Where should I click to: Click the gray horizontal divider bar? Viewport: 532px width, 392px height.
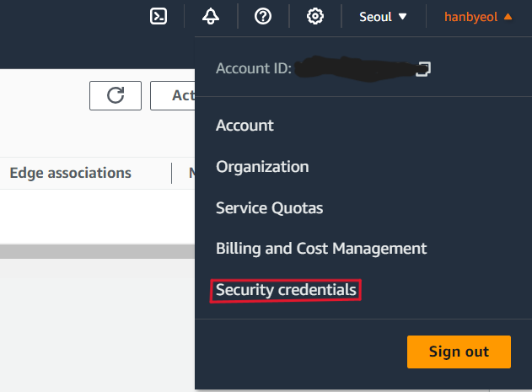[x=97, y=252]
